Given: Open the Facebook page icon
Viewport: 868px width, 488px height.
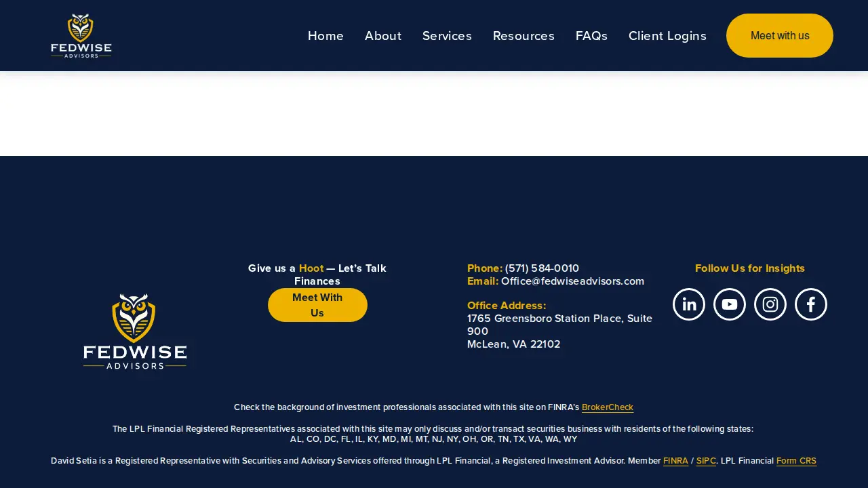Looking at the screenshot, I should [811, 304].
